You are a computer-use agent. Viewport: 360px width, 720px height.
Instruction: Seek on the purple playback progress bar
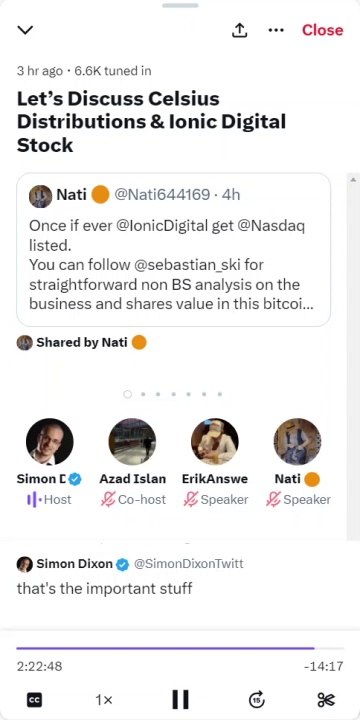(180, 648)
